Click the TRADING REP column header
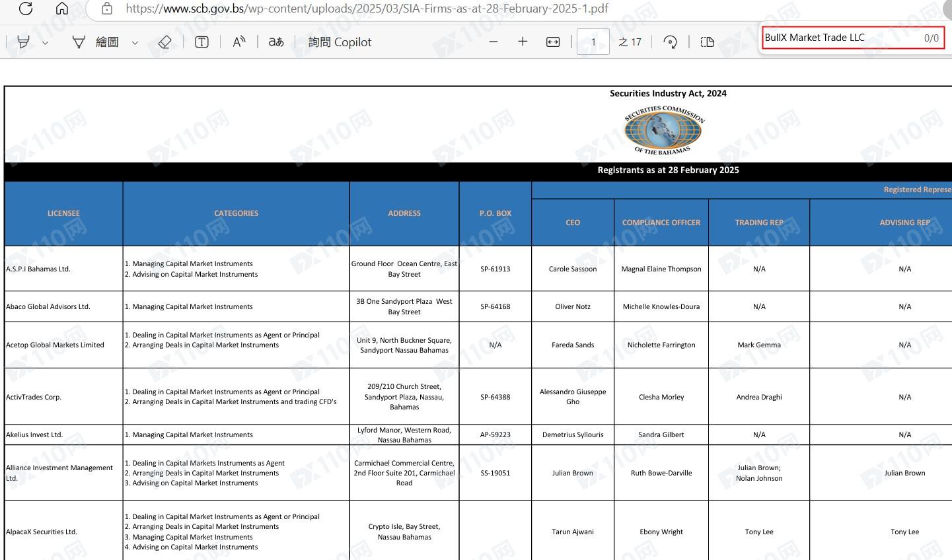The height and width of the screenshot is (560, 952). click(x=759, y=223)
